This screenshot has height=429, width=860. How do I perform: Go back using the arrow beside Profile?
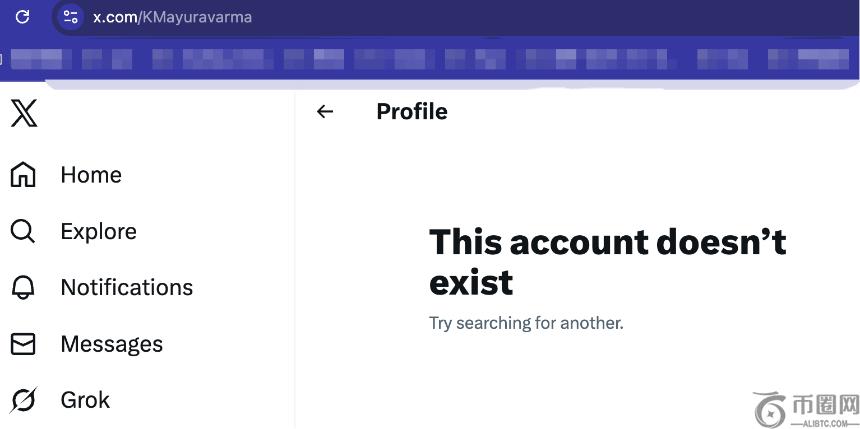tap(325, 112)
